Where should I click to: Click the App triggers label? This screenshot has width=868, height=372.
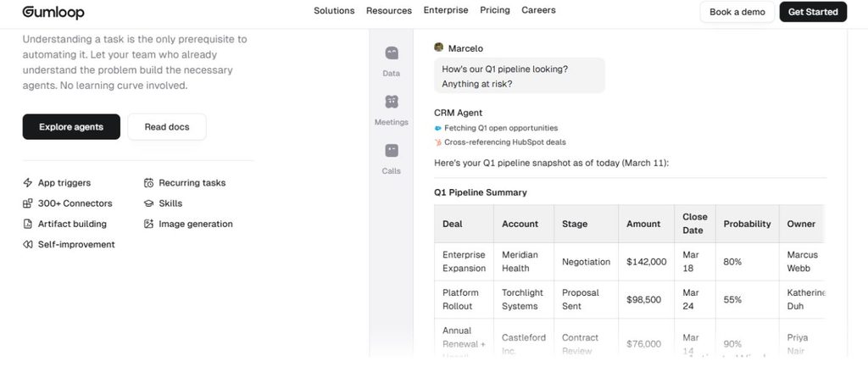point(64,183)
